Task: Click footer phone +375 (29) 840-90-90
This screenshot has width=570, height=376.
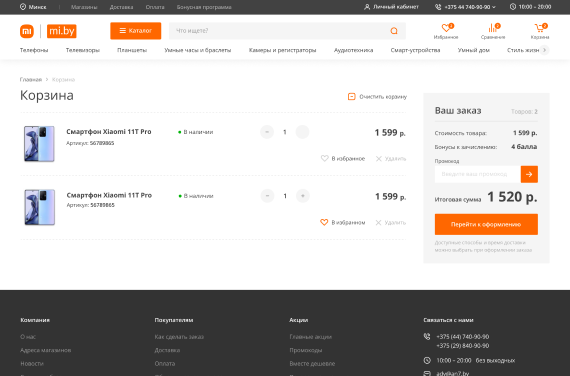Action: click(462, 346)
